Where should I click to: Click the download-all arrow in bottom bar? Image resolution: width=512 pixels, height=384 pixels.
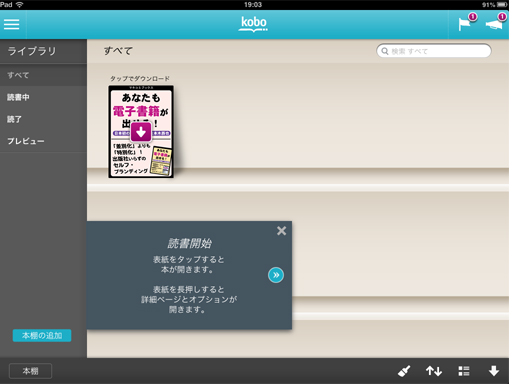coord(494,371)
